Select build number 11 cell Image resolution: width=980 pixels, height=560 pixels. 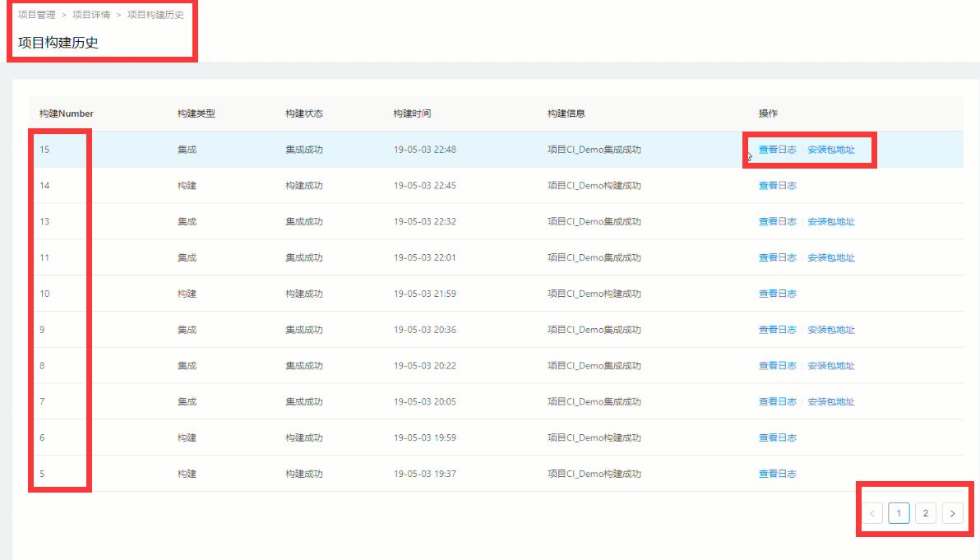(44, 257)
